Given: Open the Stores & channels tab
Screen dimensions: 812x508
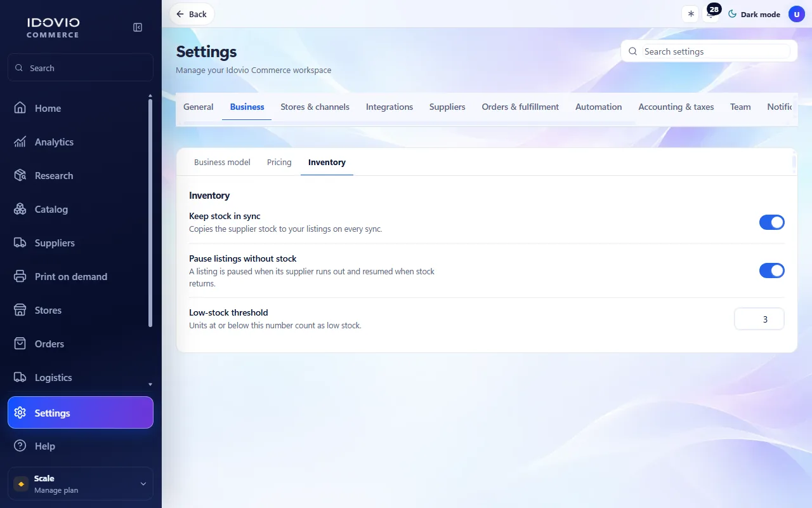Looking at the screenshot, I should (315, 107).
